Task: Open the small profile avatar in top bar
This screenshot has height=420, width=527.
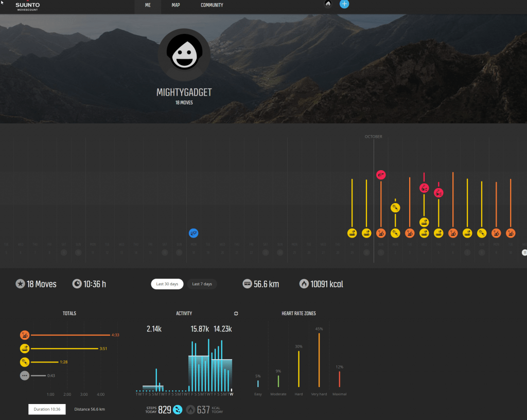Action: click(x=328, y=4)
